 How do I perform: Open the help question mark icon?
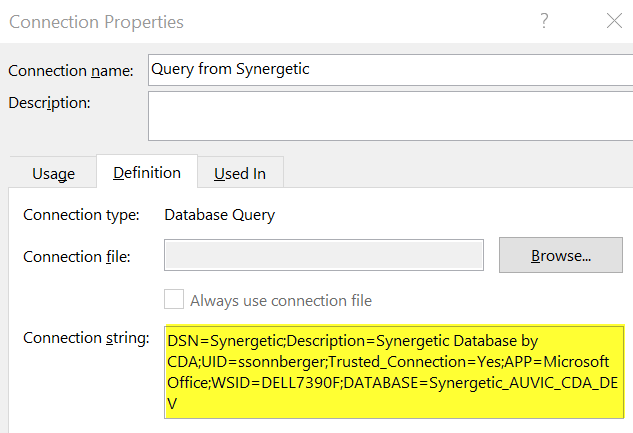click(x=544, y=21)
